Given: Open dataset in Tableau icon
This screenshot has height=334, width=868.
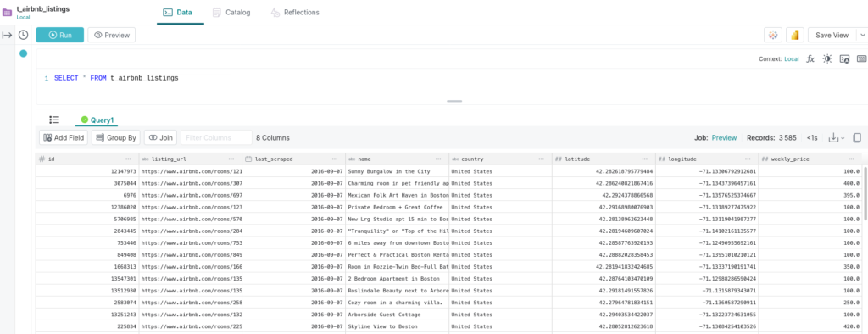Looking at the screenshot, I should [x=773, y=35].
